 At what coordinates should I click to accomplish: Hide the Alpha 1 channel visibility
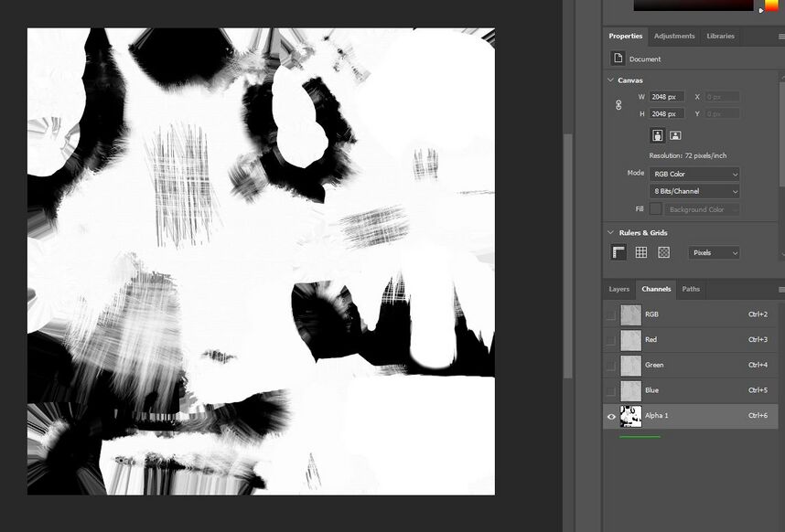(x=611, y=416)
